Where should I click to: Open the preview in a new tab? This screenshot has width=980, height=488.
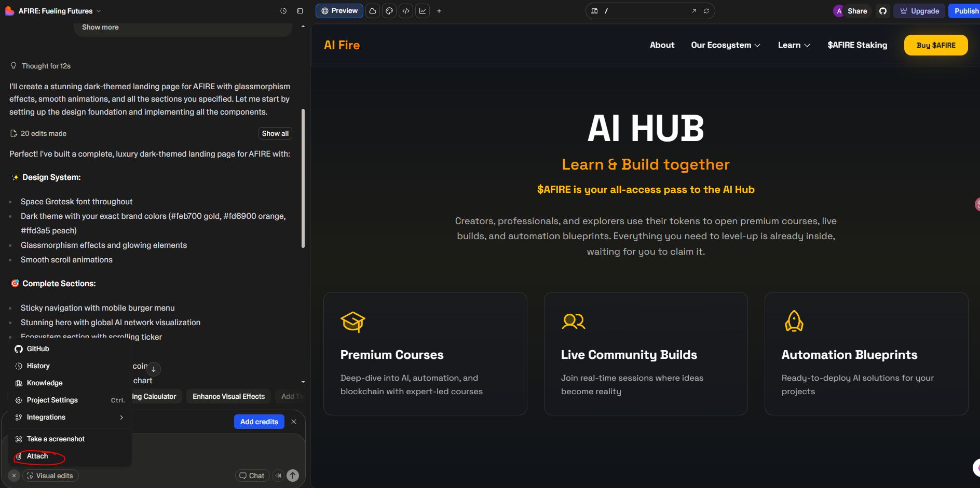coord(694,11)
